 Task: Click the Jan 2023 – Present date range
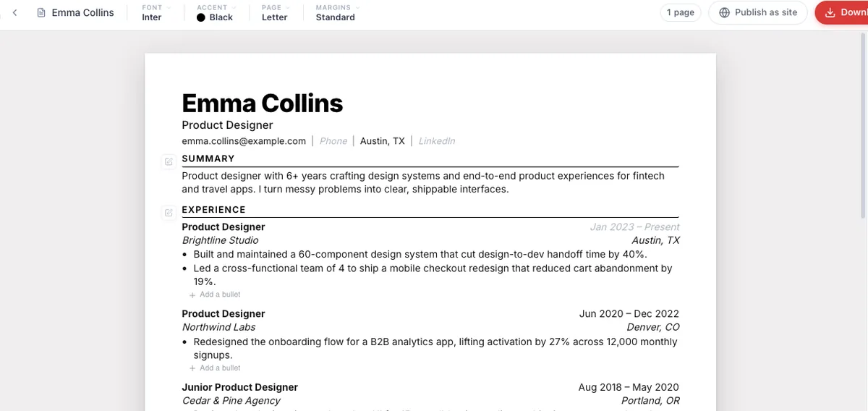coord(634,227)
